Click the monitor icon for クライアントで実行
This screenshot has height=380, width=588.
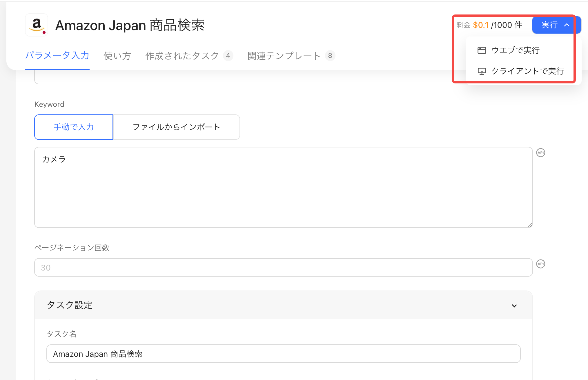point(482,71)
